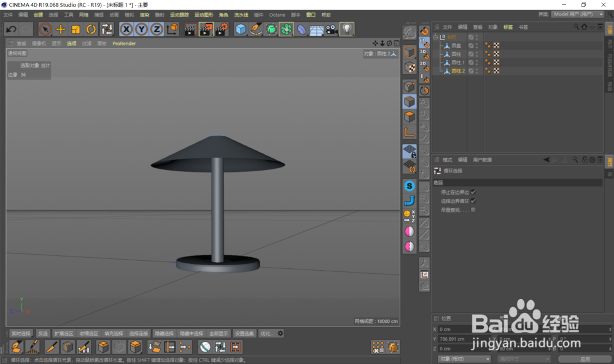Add a camera object
This screenshot has width=614, height=364.
coord(332,29)
